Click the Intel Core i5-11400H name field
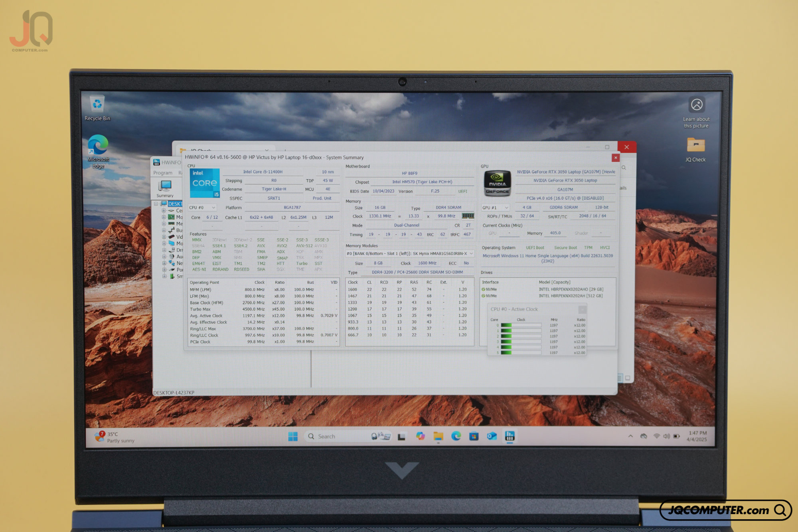The image size is (798, 532). click(x=263, y=172)
